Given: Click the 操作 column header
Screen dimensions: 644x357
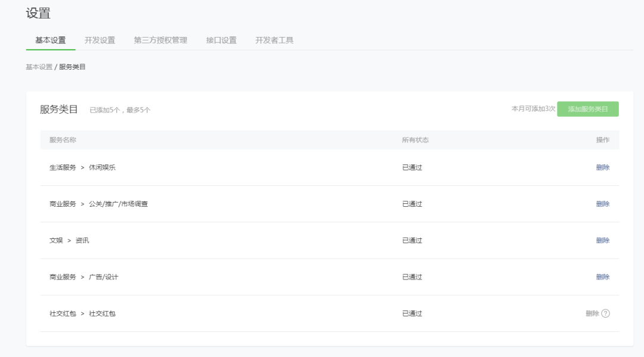Looking at the screenshot, I should (602, 140).
